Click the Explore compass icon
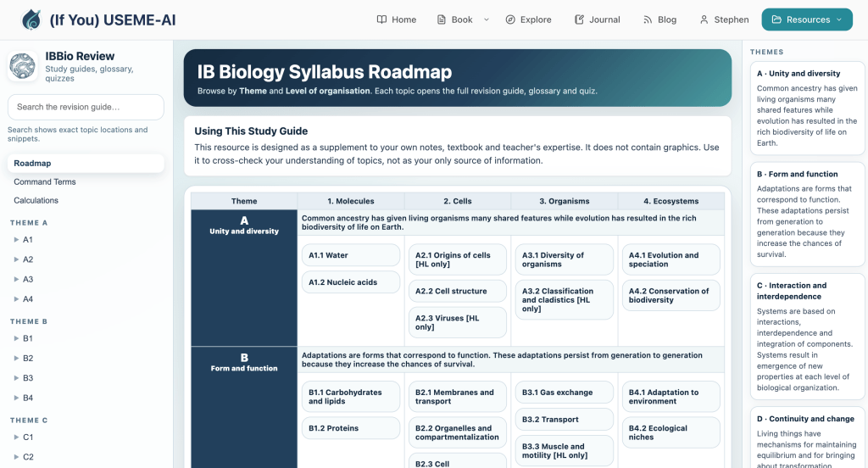Screen dimensions: 868x468 (510, 19)
